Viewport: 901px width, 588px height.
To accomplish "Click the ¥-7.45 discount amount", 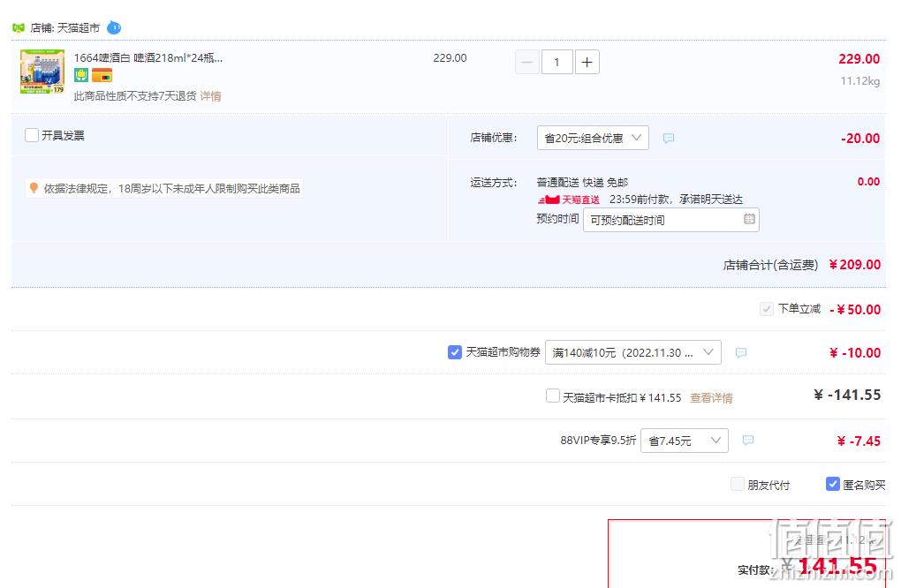I will (x=859, y=441).
